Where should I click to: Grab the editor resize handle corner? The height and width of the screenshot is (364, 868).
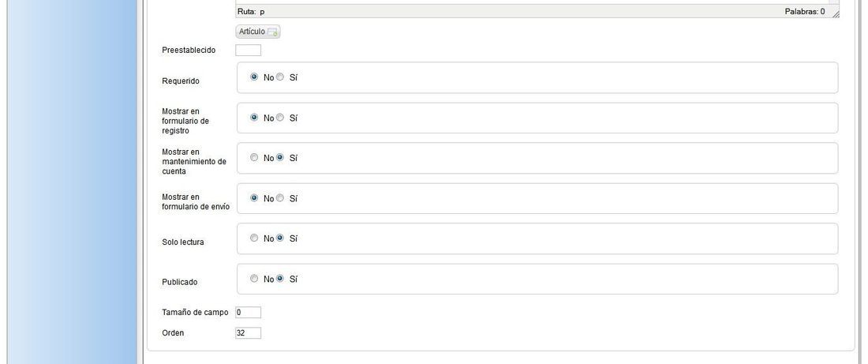(836, 13)
